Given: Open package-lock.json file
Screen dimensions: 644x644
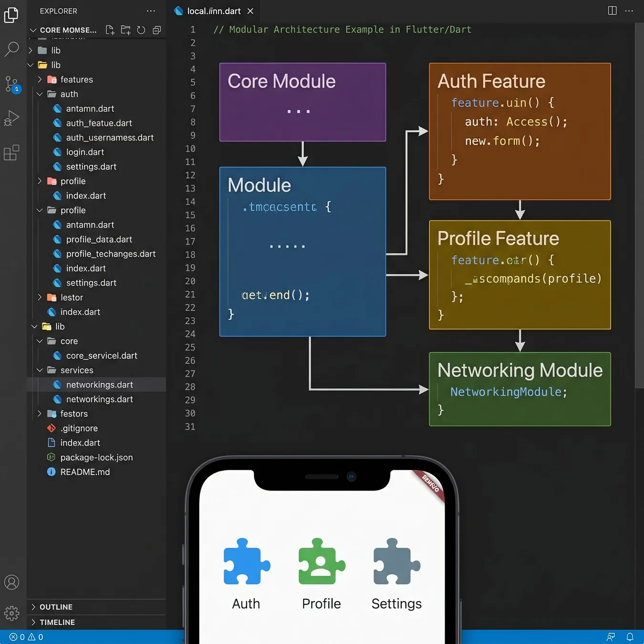Looking at the screenshot, I should tap(96, 457).
